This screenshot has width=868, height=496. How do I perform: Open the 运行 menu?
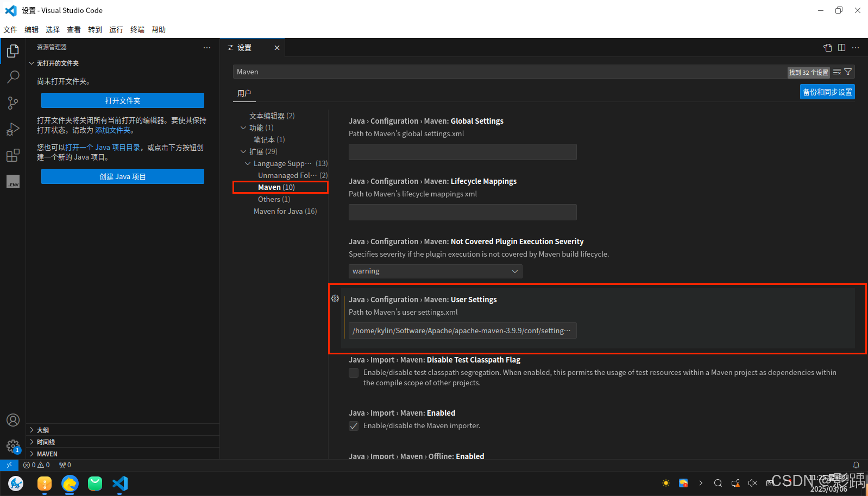pos(116,30)
